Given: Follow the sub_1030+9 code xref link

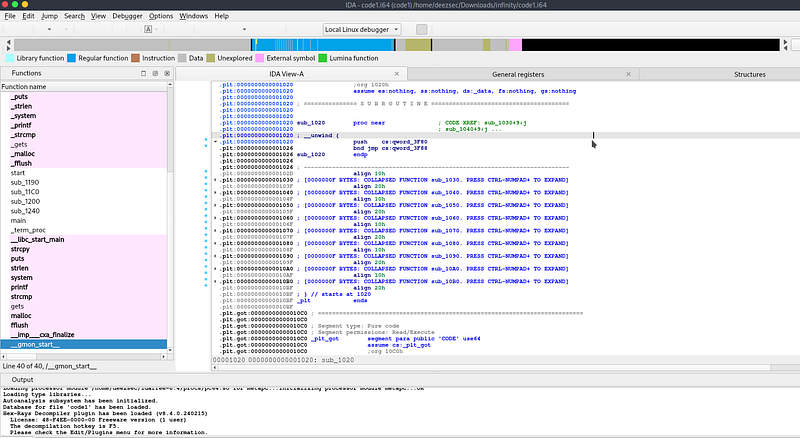Looking at the screenshot, I should pos(505,123).
